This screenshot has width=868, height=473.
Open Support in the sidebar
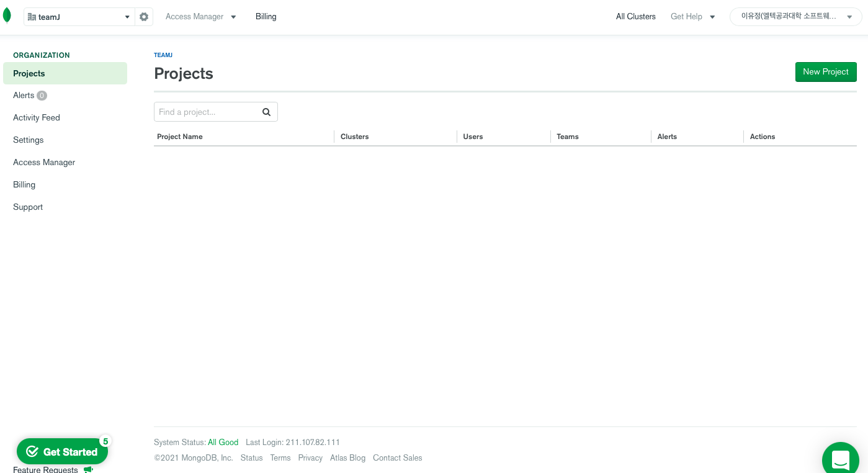(28, 207)
